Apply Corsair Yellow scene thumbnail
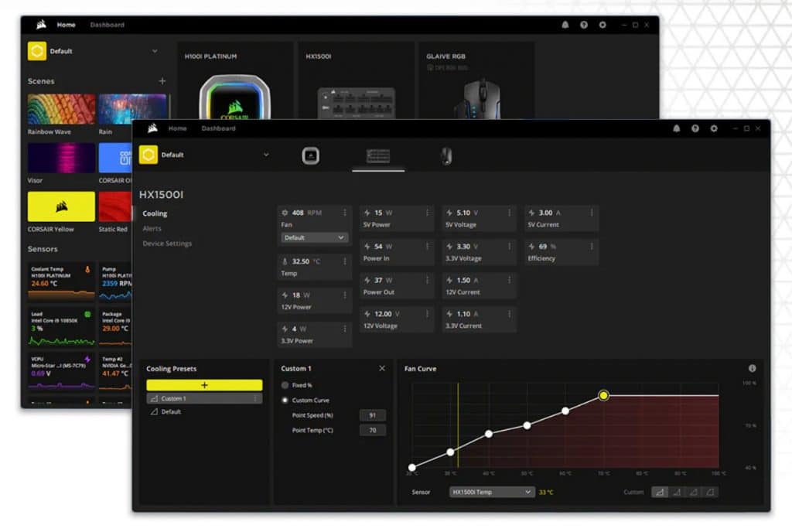 click(61, 206)
